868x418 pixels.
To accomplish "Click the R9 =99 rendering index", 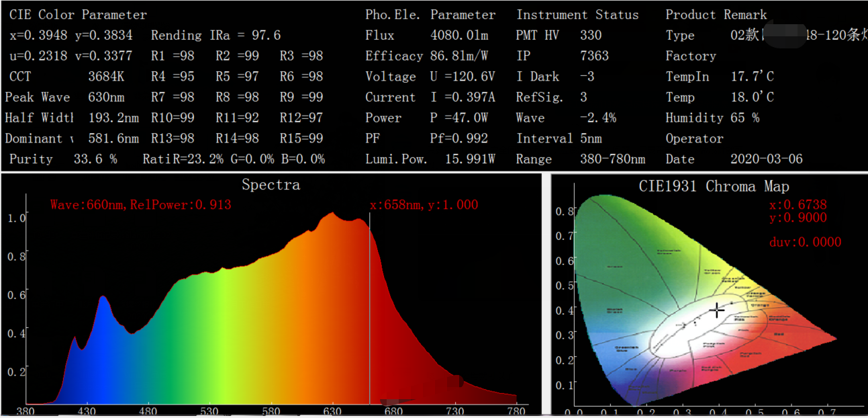I will pyautogui.click(x=301, y=97).
